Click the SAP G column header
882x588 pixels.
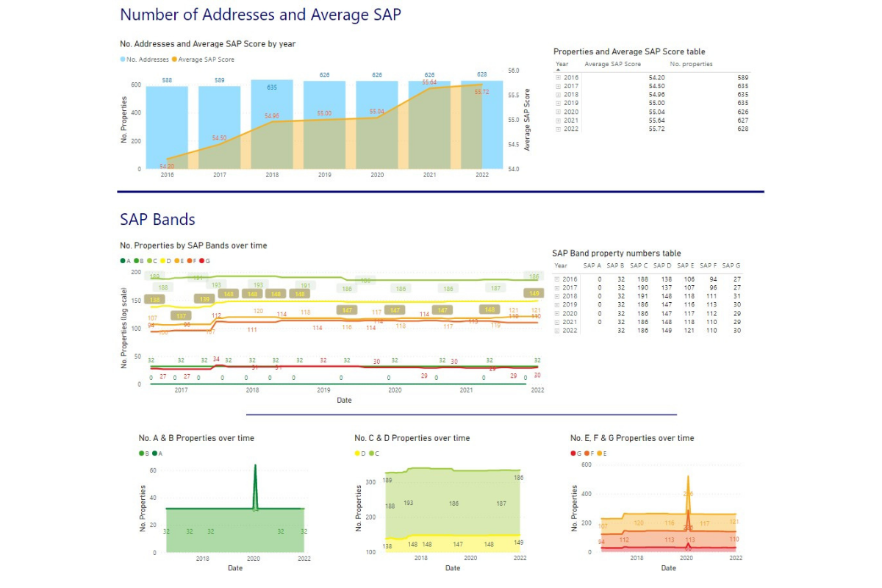click(x=731, y=265)
